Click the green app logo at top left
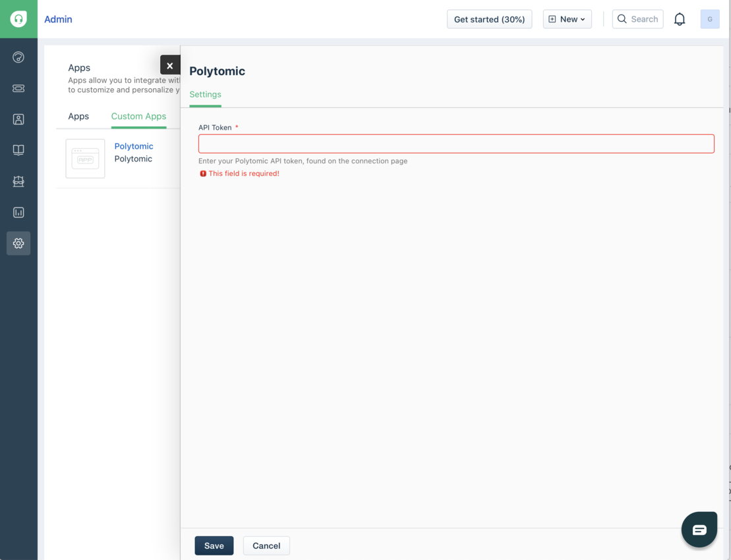 click(18, 18)
